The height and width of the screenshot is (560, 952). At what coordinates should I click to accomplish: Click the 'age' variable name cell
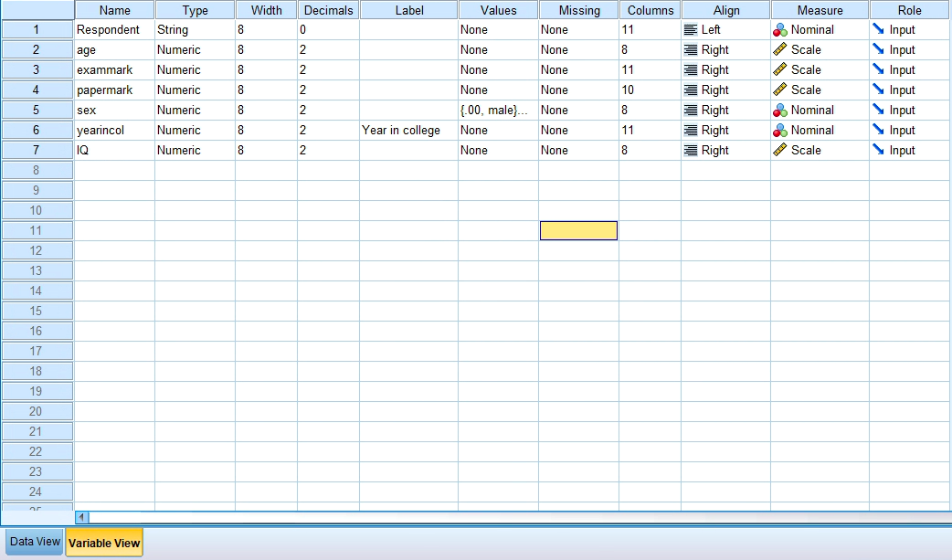coord(115,50)
